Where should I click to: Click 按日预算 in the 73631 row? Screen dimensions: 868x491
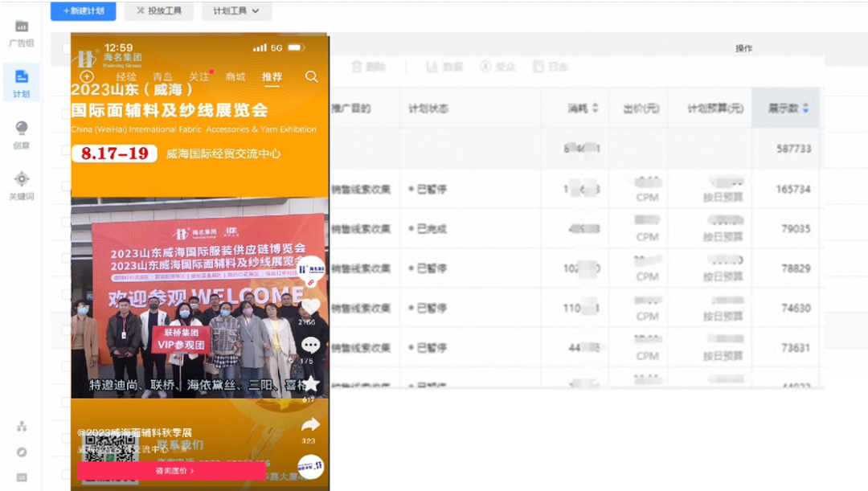723,356
